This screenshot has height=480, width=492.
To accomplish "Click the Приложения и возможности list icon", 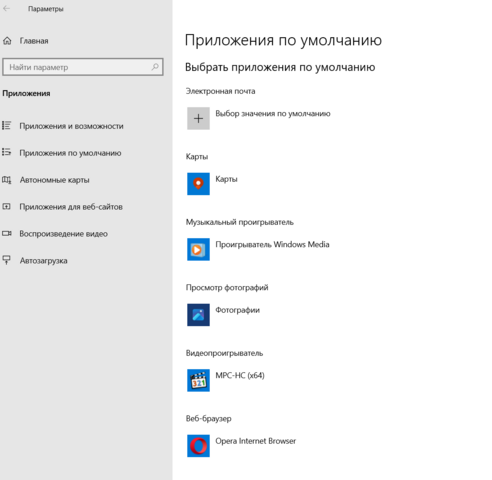I will click(7, 126).
